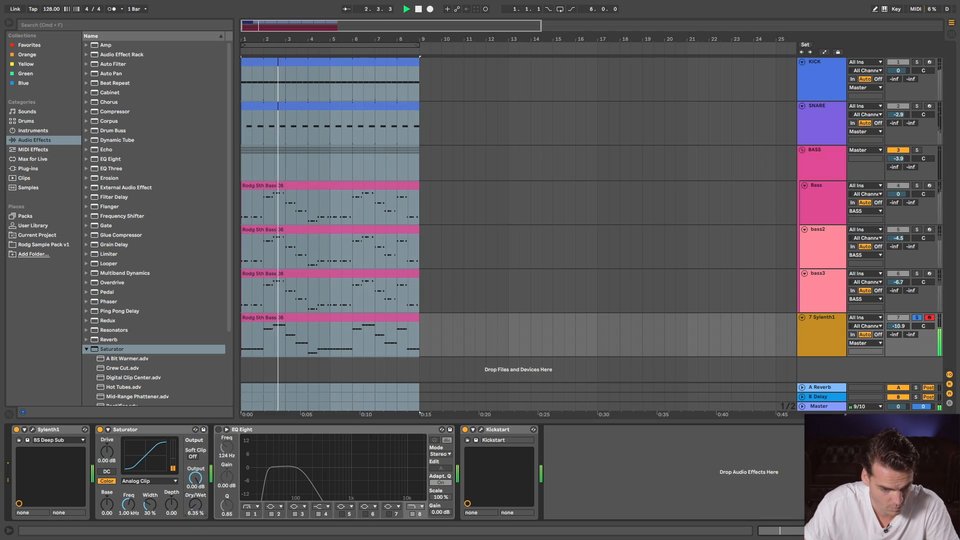Disarm record on 7 Sylenth1 track
960x540 pixels.
click(x=929, y=318)
